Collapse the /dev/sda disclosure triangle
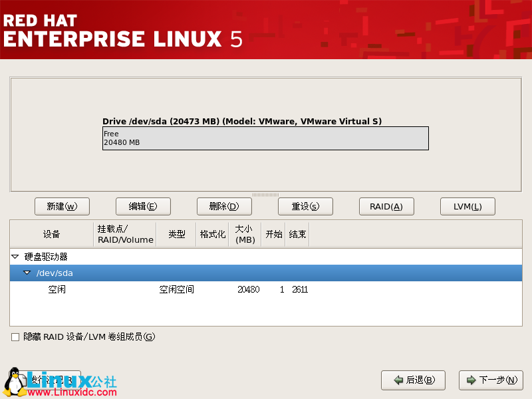The image size is (532, 399). coord(27,273)
